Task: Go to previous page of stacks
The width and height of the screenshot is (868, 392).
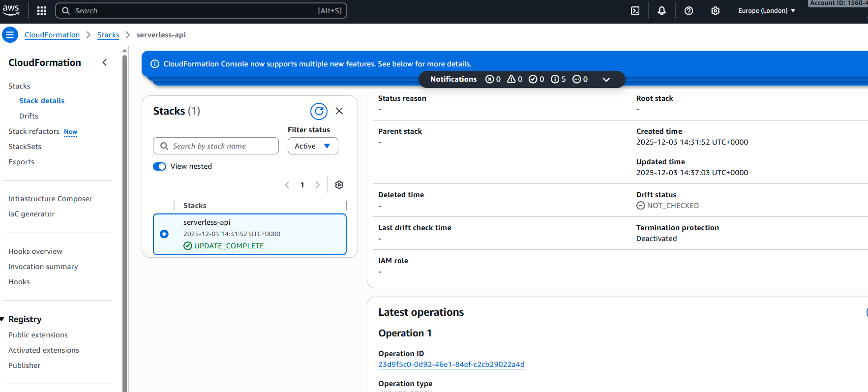Action: pos(287,185)
